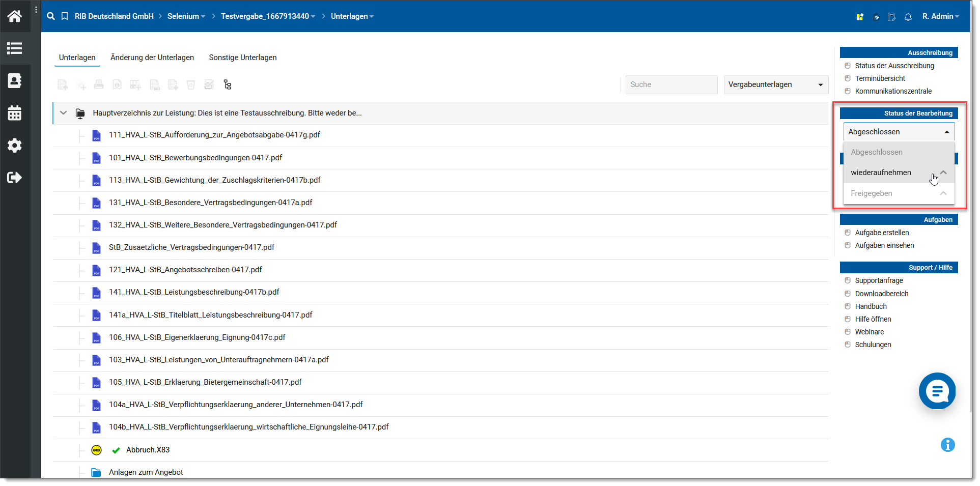Go to home via sidebar house icon

coord(15,16)
